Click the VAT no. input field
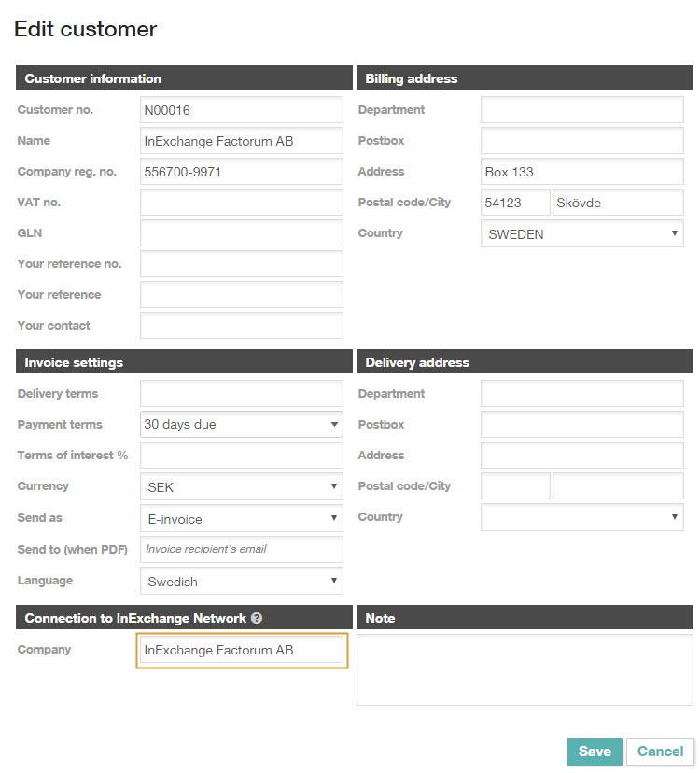This screenshot has height=773, width=700. (x=242, y=203)
